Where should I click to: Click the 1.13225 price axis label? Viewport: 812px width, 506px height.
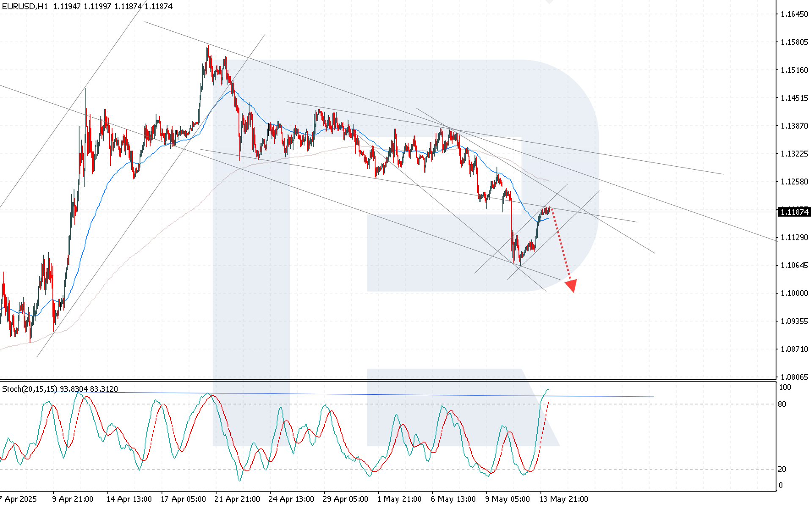(x=794, y=154)
